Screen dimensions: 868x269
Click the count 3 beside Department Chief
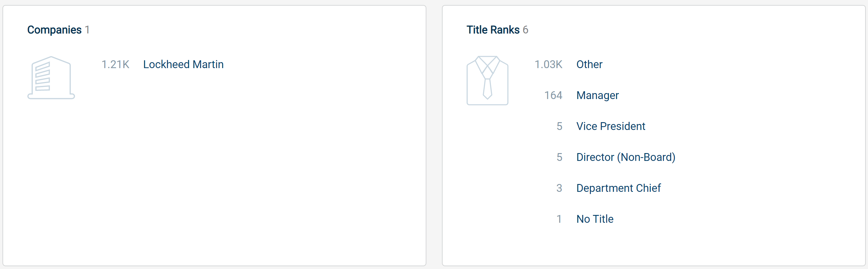[559, 188]
